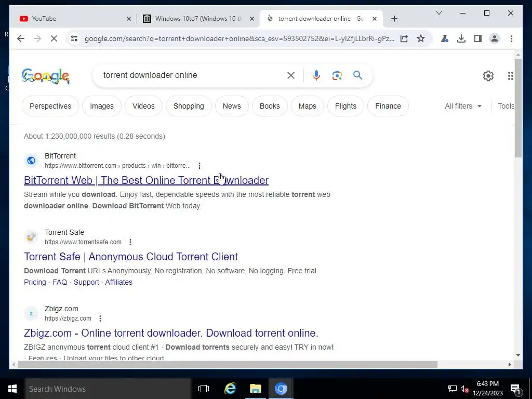
Task: Click the scroll down arrow
Action: (518, 355)
